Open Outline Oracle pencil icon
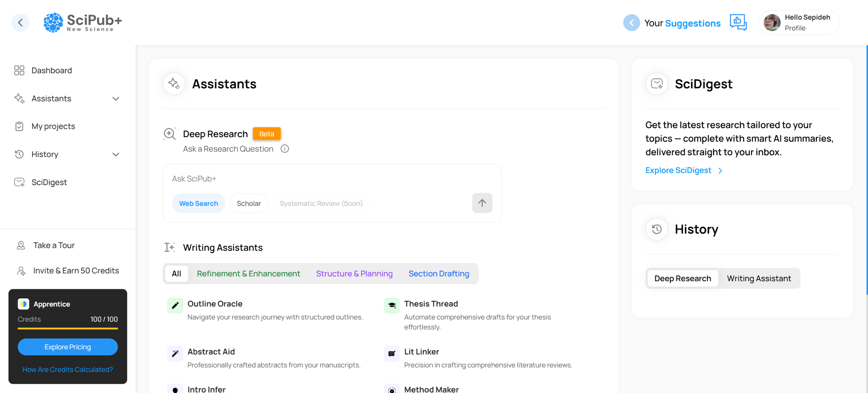This screenshot has width=868, height=393. [175, 306]
